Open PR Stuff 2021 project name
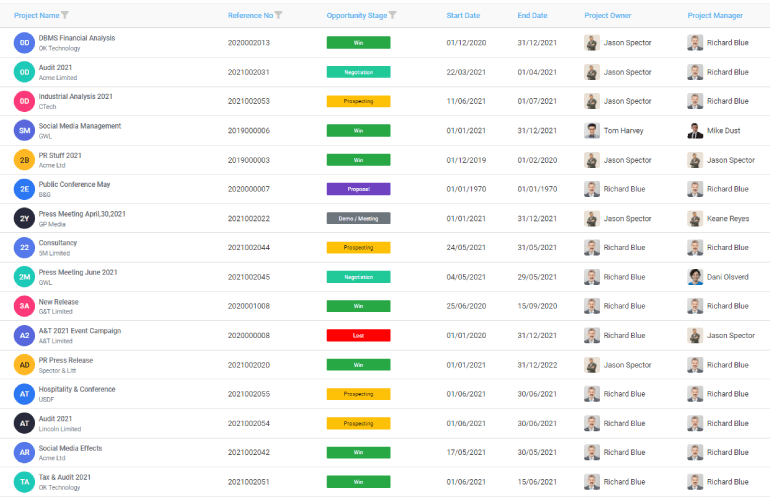This screenshot has width=770, height=500. click(60, 155)
